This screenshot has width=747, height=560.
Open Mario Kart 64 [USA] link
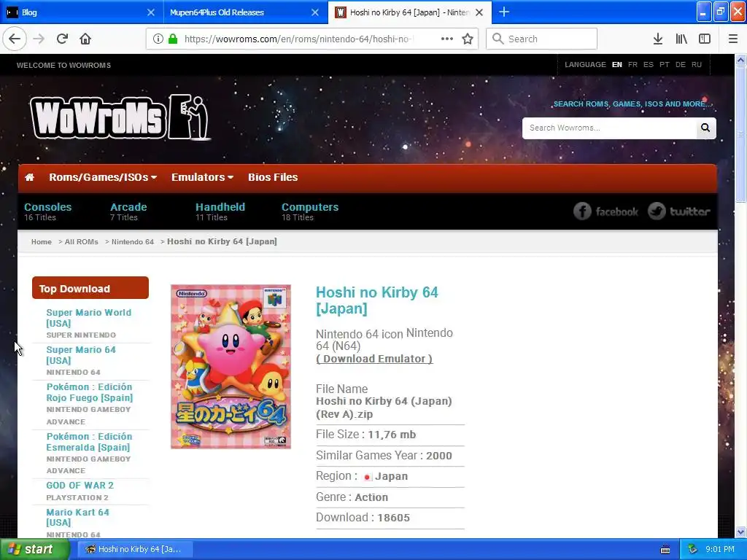77,517
